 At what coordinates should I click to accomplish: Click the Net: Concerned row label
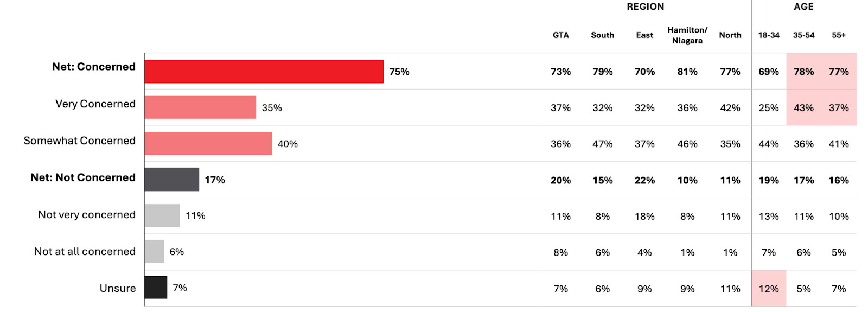point(94,67)
